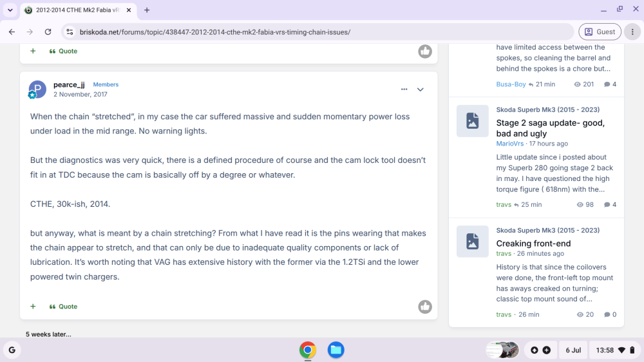Open the 6 Jul calendar date
644x362 pixels.
[x=573, y=350]
